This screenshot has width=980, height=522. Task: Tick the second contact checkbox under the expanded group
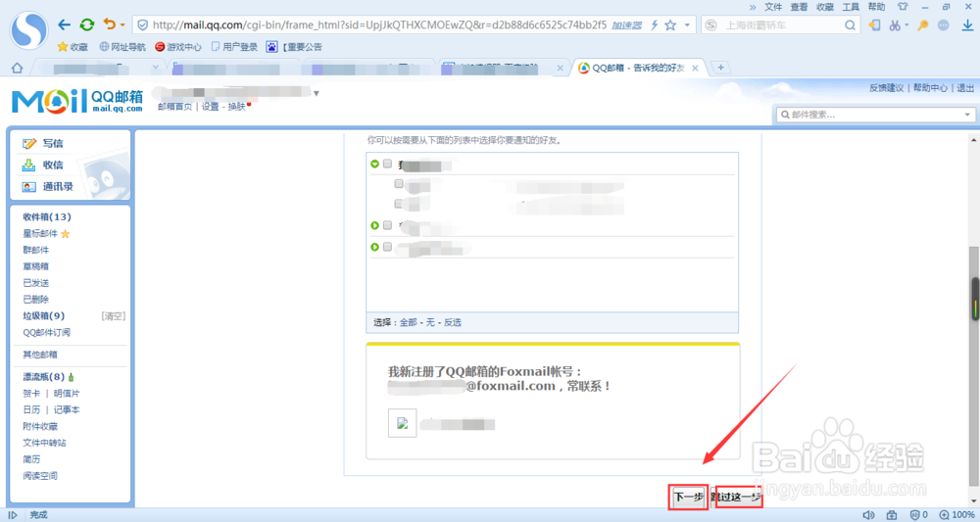click(x=399, y=204)
